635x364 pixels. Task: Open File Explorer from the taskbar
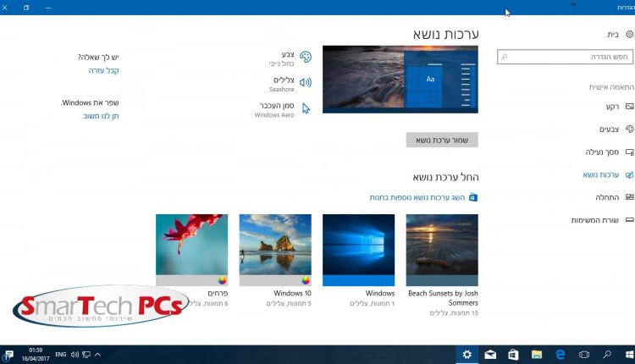coord(537,355)
